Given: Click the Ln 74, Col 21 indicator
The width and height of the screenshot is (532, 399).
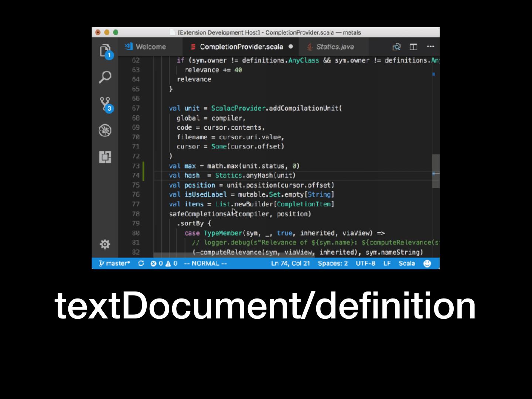Looking at the screenshot, I should [x=290, y=263].
